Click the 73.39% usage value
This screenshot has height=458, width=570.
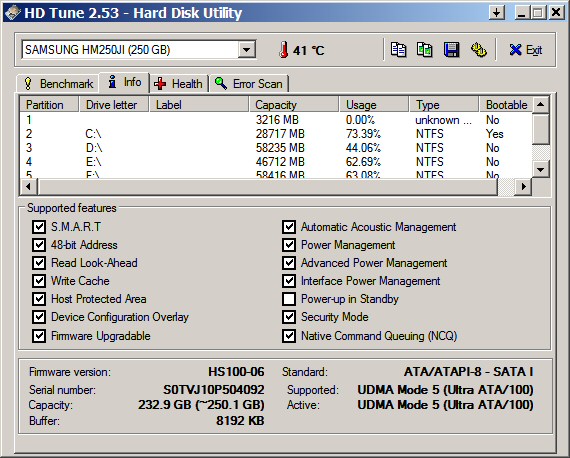(x=363, y=134)
